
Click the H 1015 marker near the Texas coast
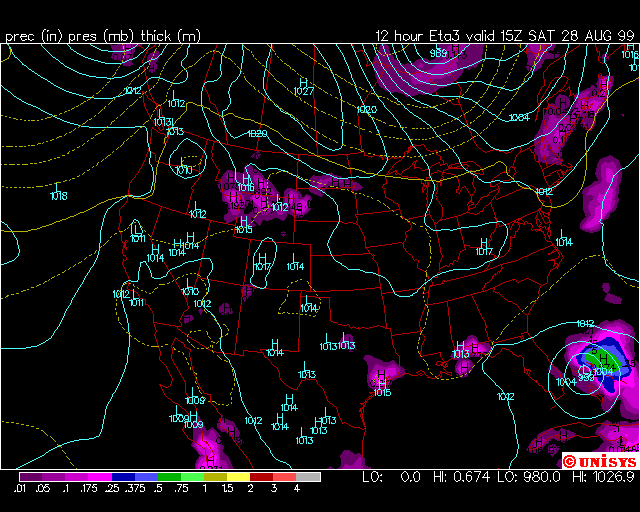coord(381,387)
